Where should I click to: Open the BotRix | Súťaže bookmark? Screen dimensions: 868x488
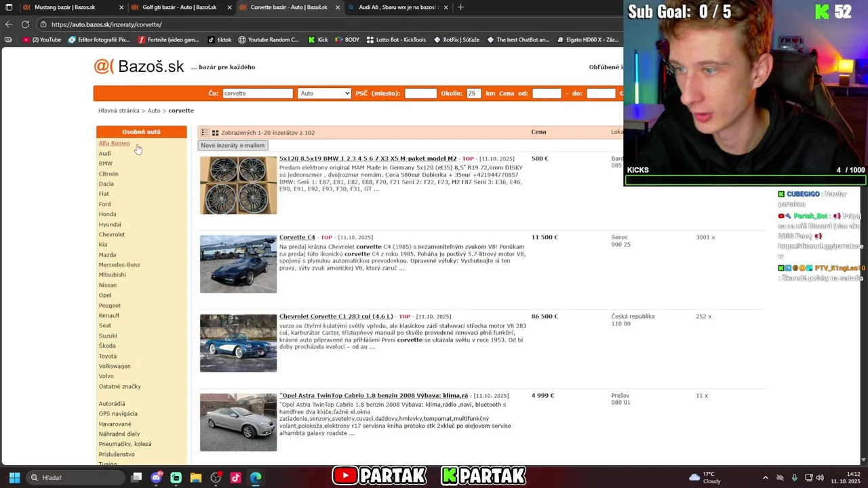coord(456,40)
